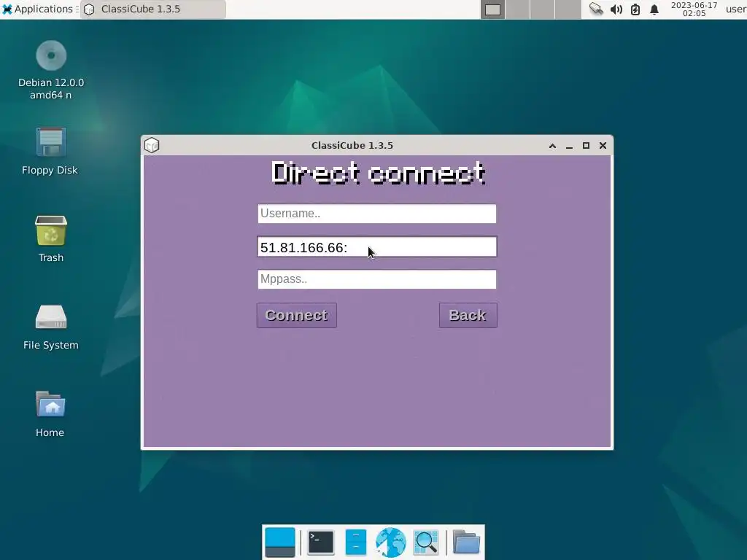747x560 pixels.
Task: Open the power manager battery icon
Action: pyautogui.click(x=635, y=9)
